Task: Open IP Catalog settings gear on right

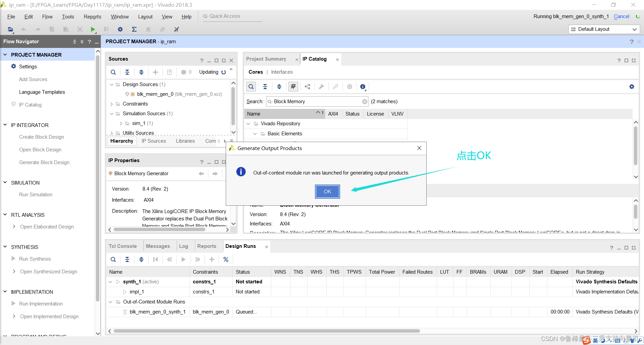Action: point(632,87)
